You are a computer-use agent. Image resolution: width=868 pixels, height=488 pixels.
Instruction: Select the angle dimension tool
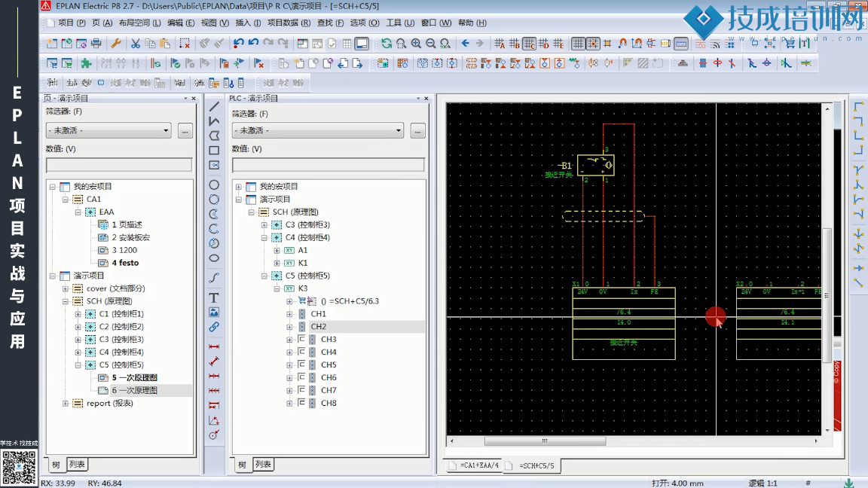(x=214, y=420)
